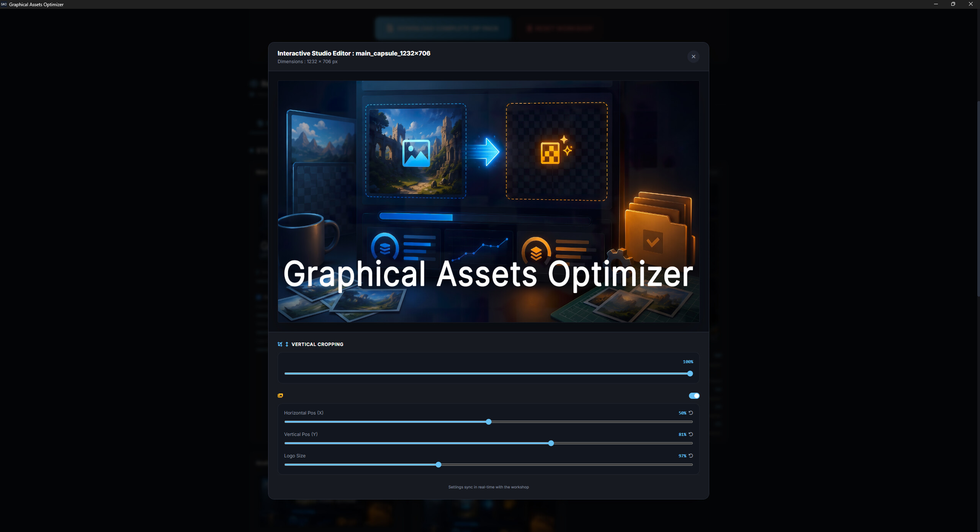This screenshot has height=532, width=980.
Task: Click the 'VERTICAL CROPPING' heading
Action: click(x=317, y=344)
